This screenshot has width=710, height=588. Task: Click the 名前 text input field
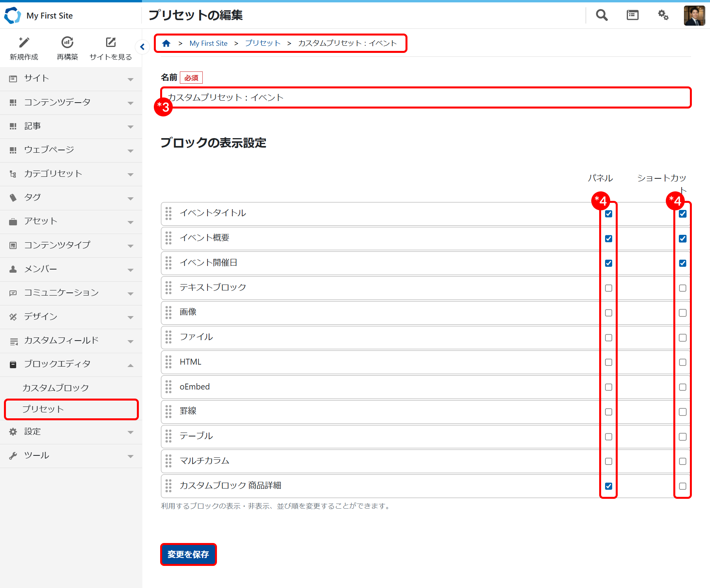(x=426, y=97)
